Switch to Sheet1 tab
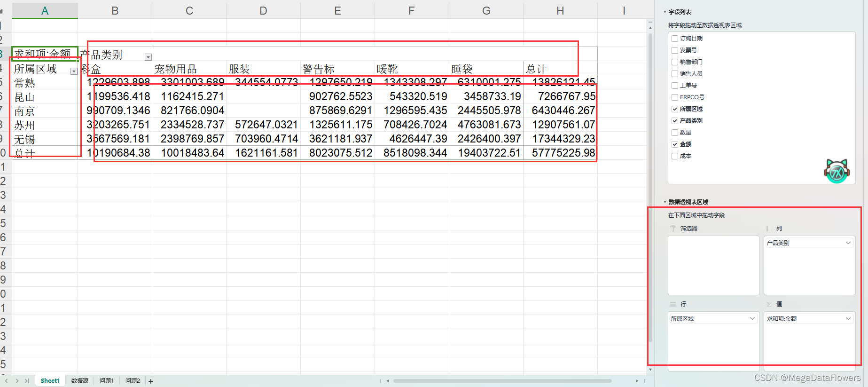Image resolution: width=868 pixels, height=387 pixels. pyautogui.click(x=50, y=381)
